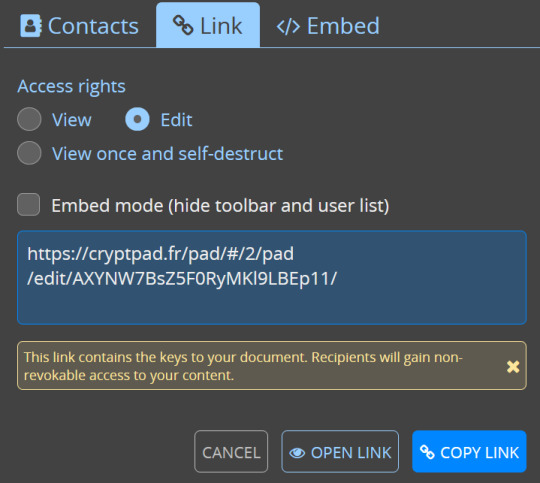
Task: Click the Copy Link button
Action: coord(469,452)
